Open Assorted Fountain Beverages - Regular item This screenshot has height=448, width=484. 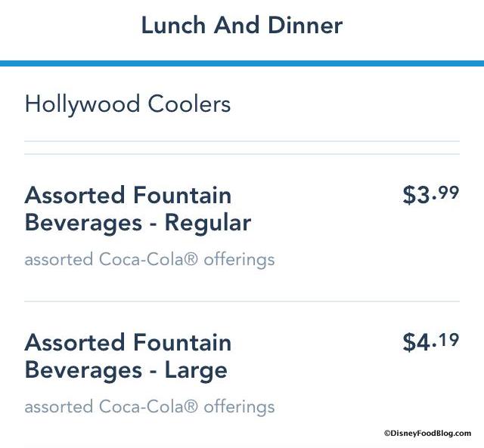click(x=138, y=209)
